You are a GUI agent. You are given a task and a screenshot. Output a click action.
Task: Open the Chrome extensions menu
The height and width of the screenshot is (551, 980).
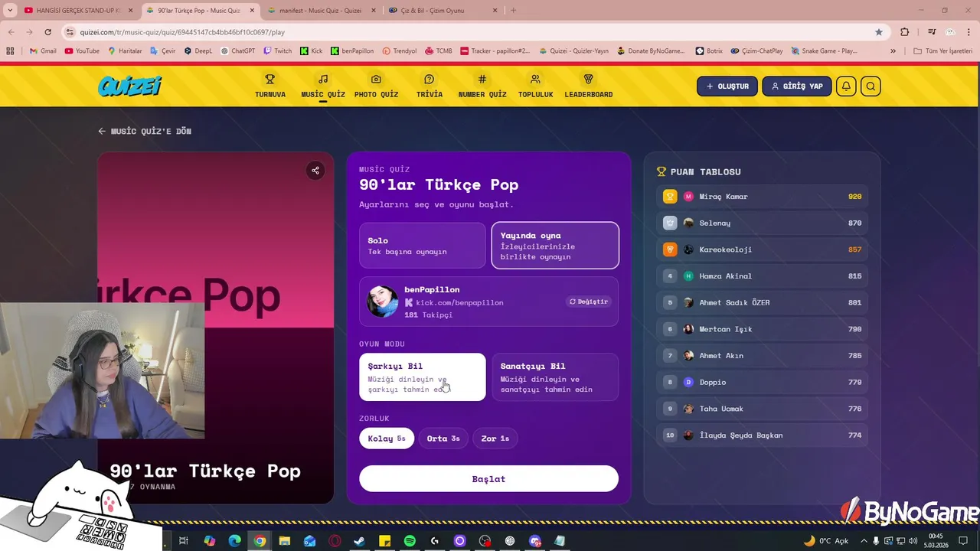click(x=905, y=32)
